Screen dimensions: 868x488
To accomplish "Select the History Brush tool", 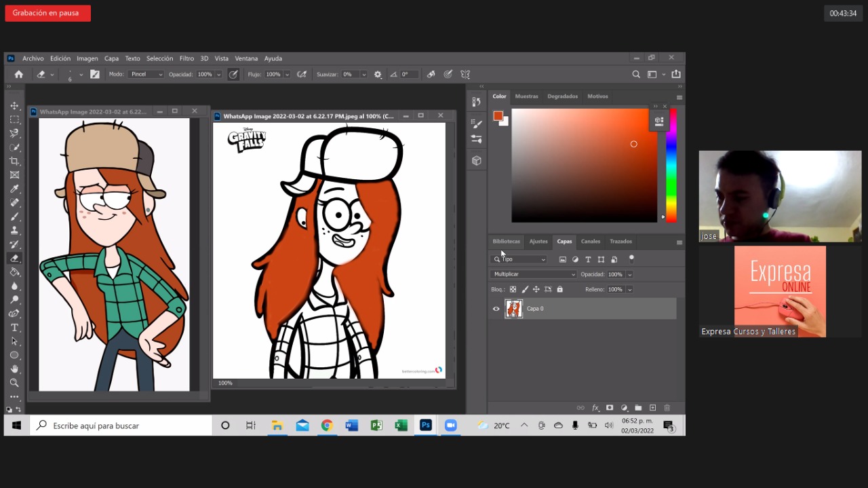I will (14, 244).
